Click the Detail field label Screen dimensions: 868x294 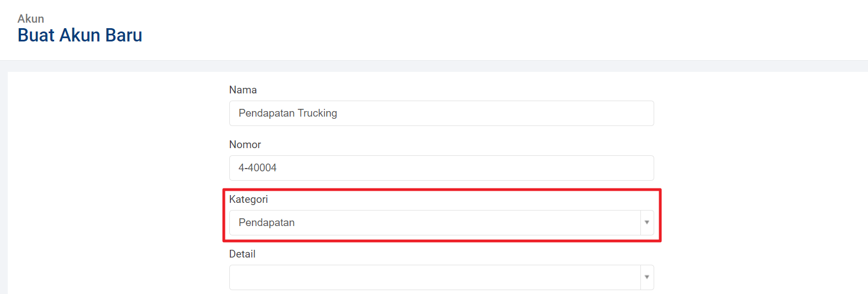242,254
